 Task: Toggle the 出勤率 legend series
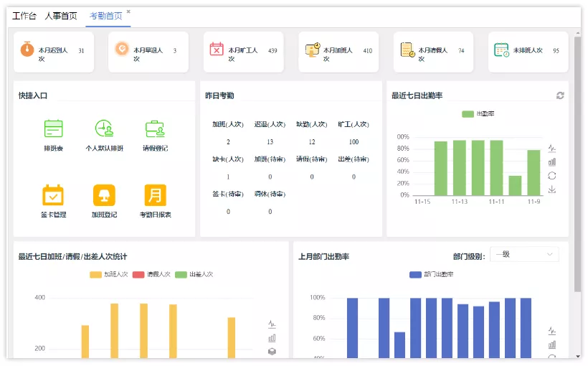478,113
